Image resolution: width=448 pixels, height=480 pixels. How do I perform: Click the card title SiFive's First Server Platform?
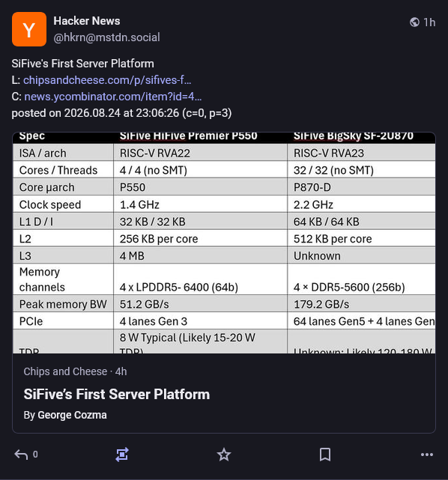117,395
